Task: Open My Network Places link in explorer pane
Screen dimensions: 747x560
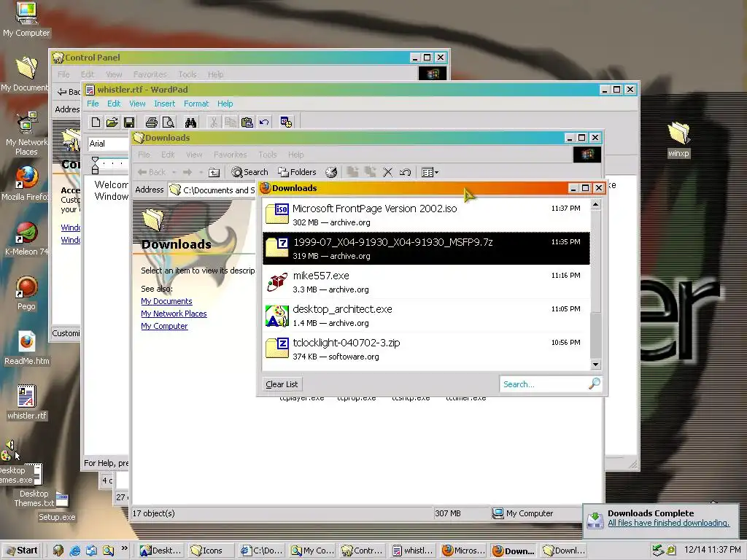Action: [174, 314]
